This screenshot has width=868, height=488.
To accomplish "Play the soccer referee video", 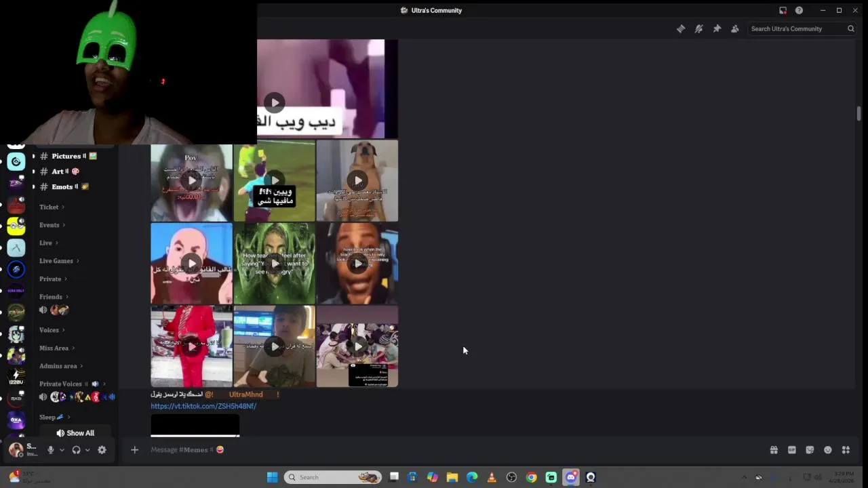I will (x=274, y=181).
